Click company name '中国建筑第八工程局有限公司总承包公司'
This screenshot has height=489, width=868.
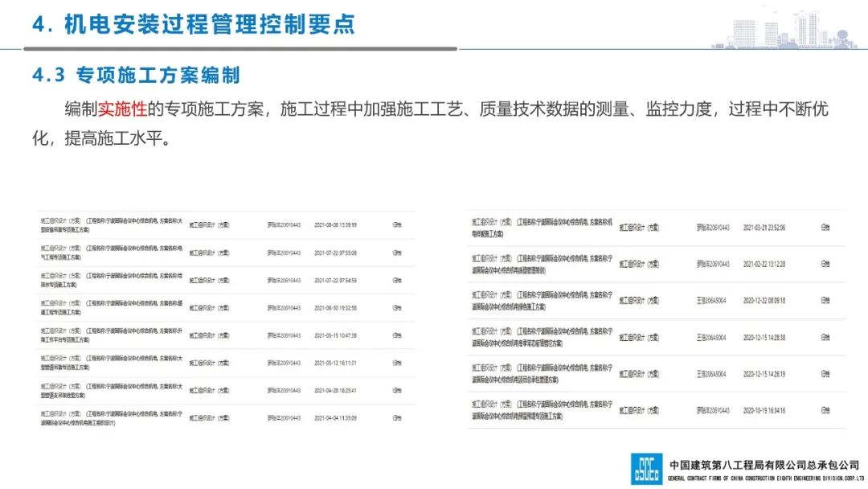click(764, 465)
